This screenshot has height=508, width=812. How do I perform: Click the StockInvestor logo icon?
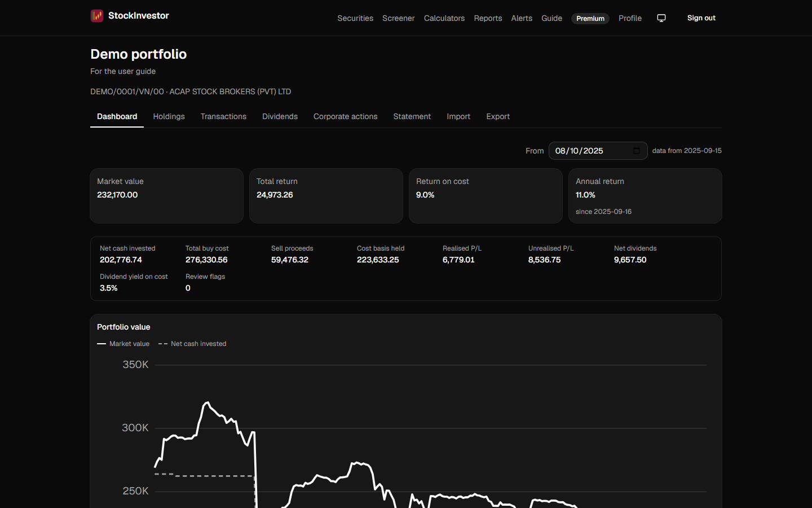pyautogui.click(x=97, y=16)
